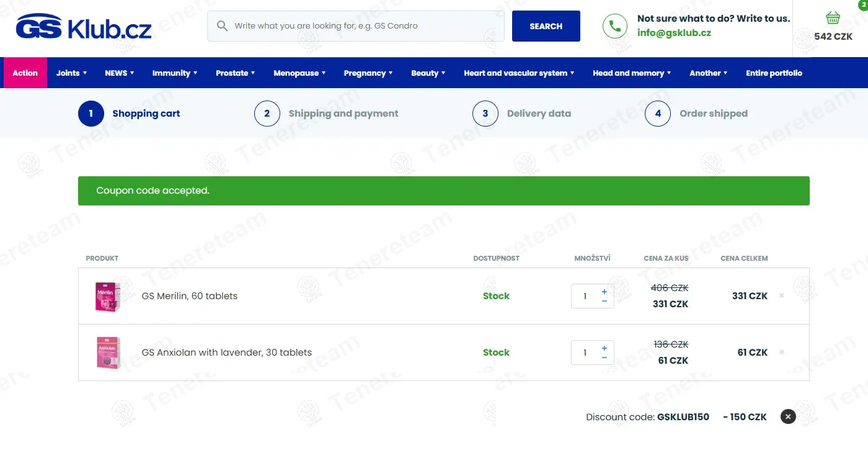Email info@gsklub.cz link

[x=674, y=33]
